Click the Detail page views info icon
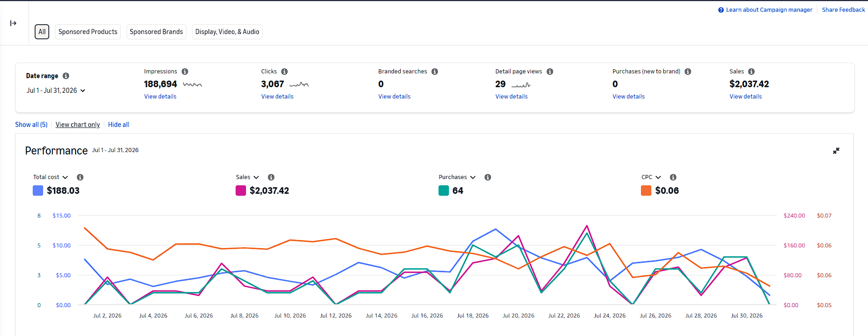This screenshot has width=868, height=336. pos(550,72)
